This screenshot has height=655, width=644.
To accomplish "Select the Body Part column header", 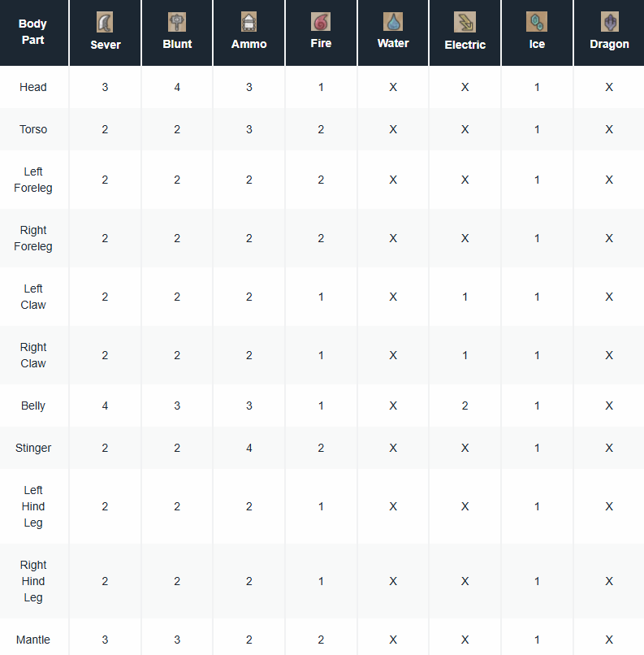I will [x=33, y=33].
